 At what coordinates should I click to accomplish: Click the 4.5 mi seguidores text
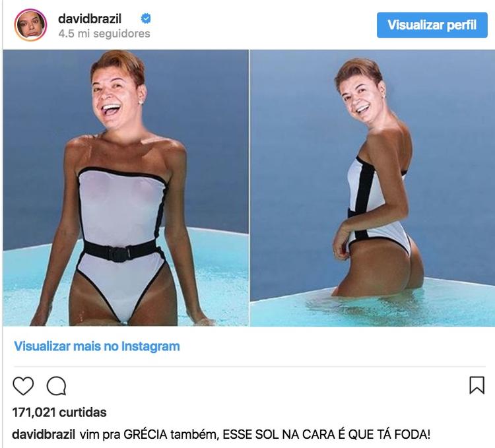pos(104,34)
